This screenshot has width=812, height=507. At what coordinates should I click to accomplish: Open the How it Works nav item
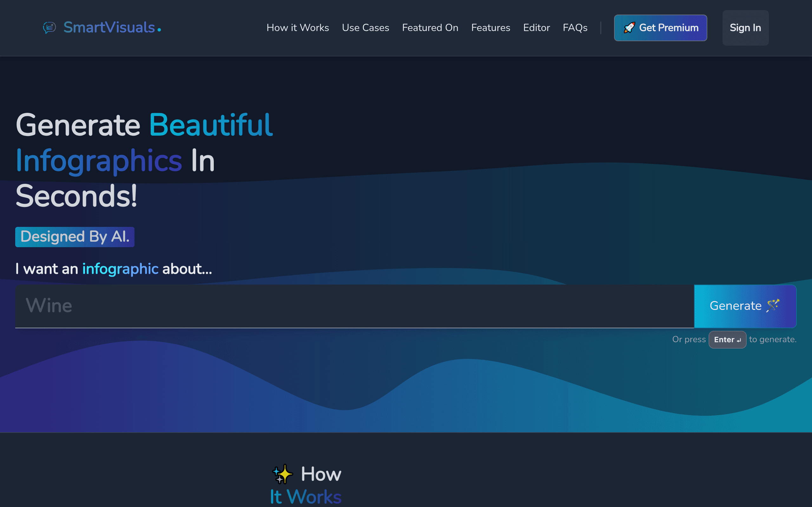click(x=298, y=28)
